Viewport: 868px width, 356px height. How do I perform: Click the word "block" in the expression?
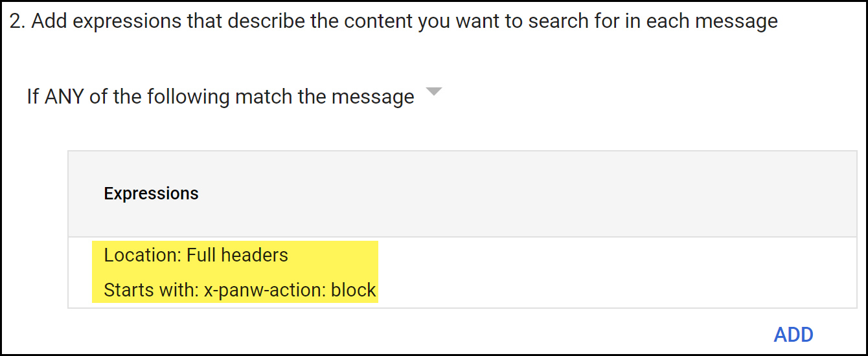coord(353,290)
